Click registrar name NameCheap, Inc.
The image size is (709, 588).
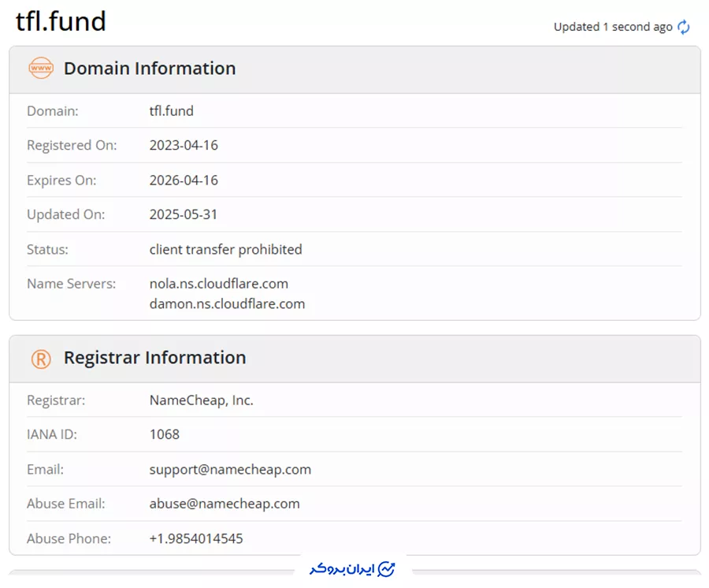pyautogui.click(x=201, y=400)
